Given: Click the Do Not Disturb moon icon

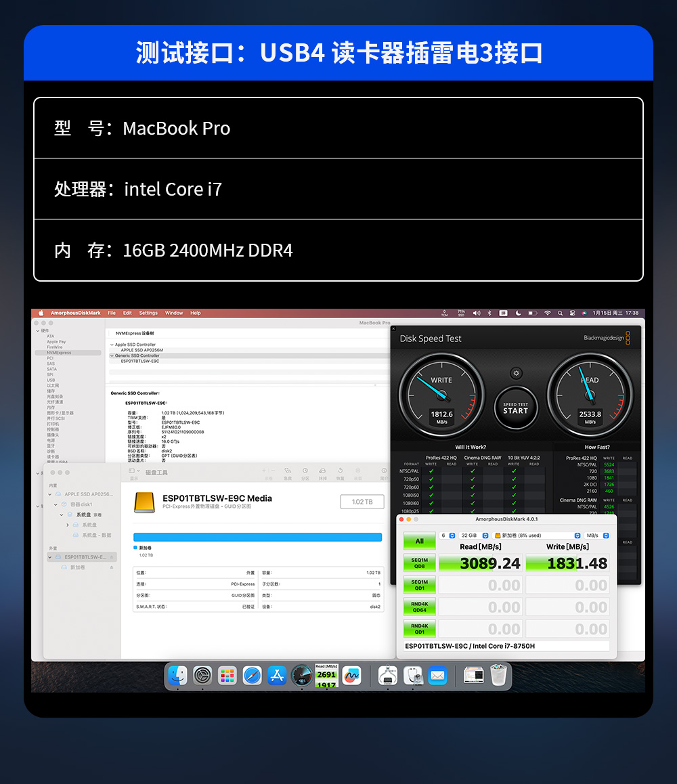Looking at the screenshot, I should coord(519,313).
